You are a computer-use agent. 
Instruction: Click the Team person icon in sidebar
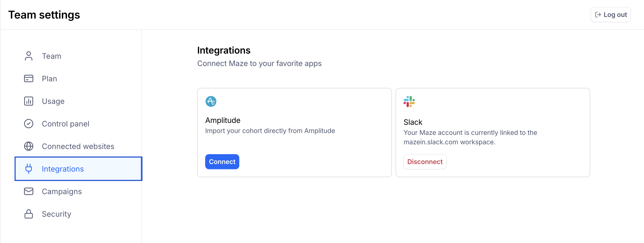point(28,56)
